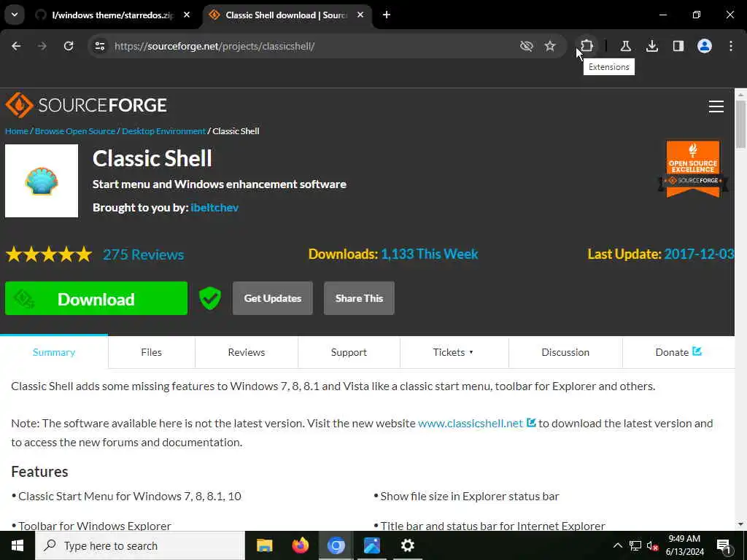Click the Get Updates button
Viewport: 747px width, 560px height.
tap(273, 298)
